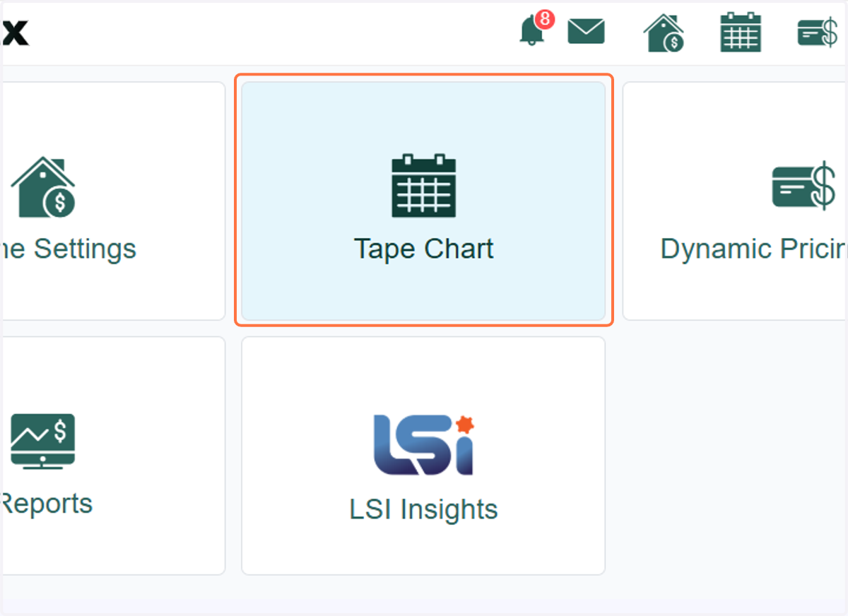The height and width of the screenshot is (616, 848).
Task: Click the 'Tape Chart' label text
Action: tap(424, 249)
